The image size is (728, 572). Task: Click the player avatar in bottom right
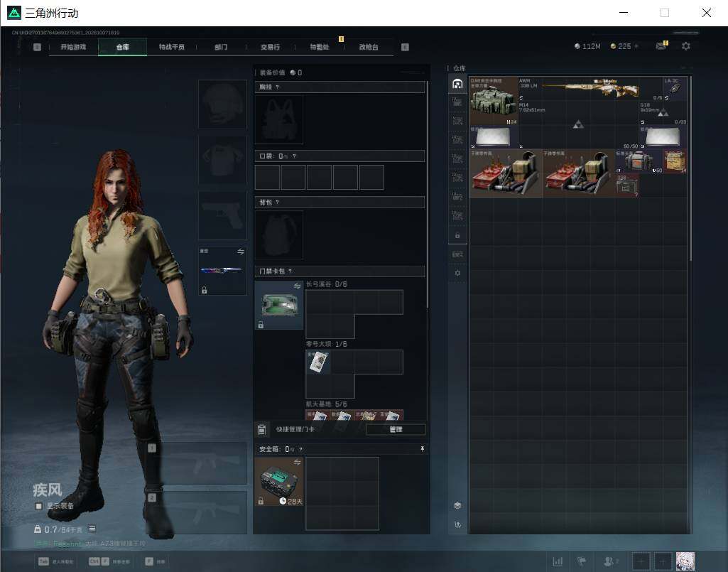pos(685,561)
